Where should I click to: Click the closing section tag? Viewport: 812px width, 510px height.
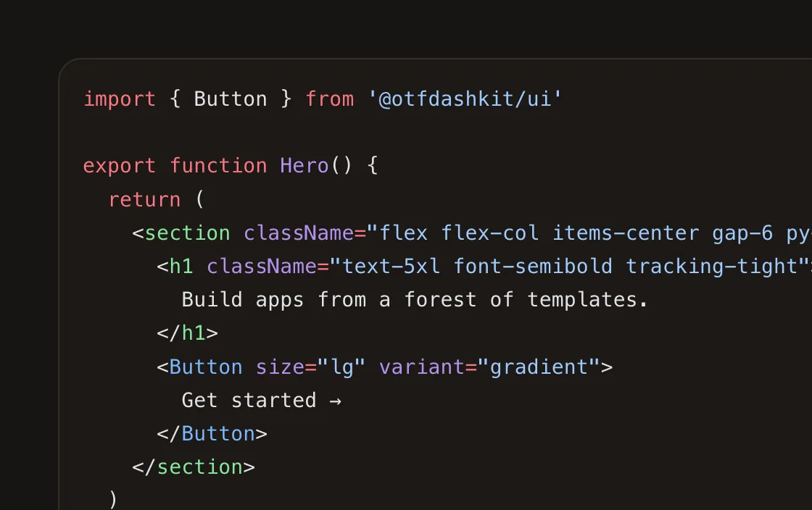click(x=194, y=467)
